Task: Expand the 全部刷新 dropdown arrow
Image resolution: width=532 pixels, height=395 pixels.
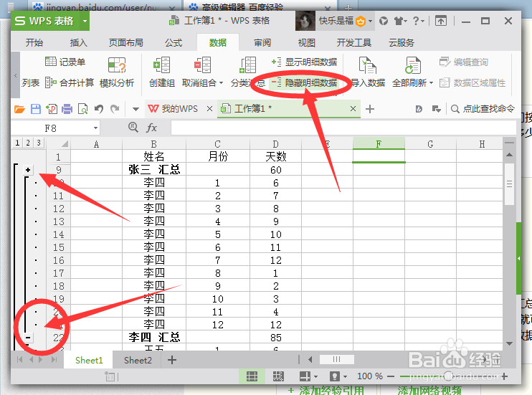Action: (431, 83)
